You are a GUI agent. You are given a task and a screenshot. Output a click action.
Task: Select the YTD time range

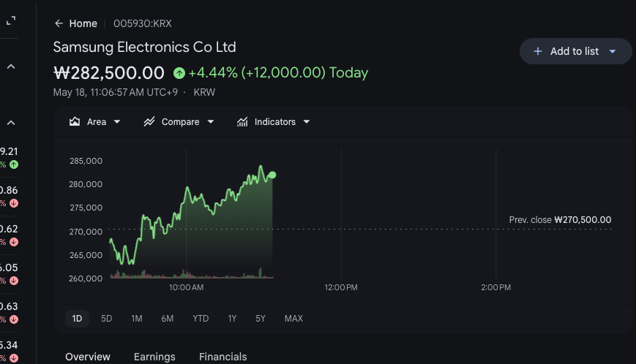pos(201,318)
